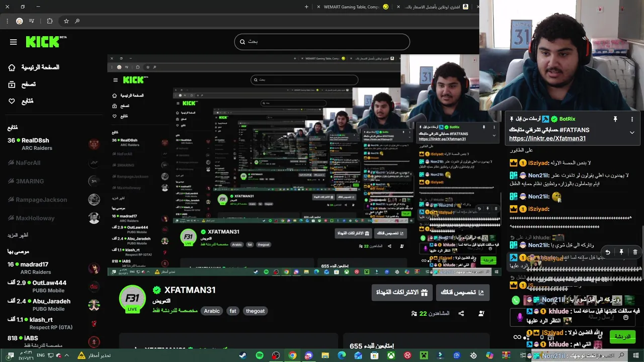The height and width of the screenshot is (362, 644).
Task: Click Chrome icon in taskbar
Action: 292,355
